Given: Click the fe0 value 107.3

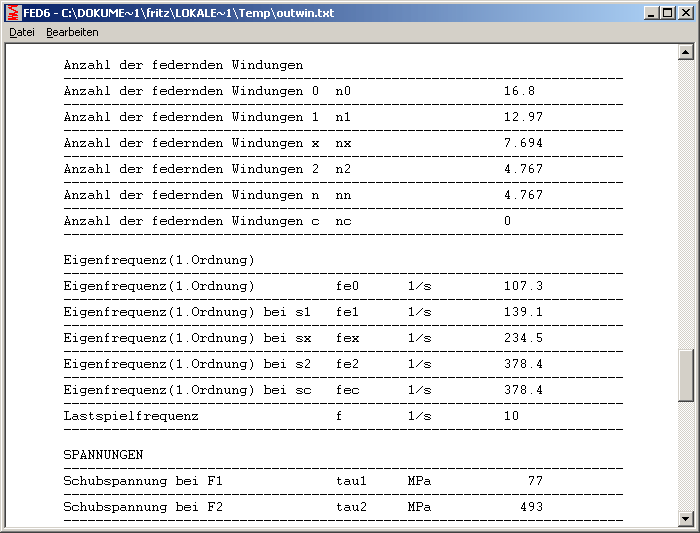Looking at the screenshot, I should click(x=523, y=286).
